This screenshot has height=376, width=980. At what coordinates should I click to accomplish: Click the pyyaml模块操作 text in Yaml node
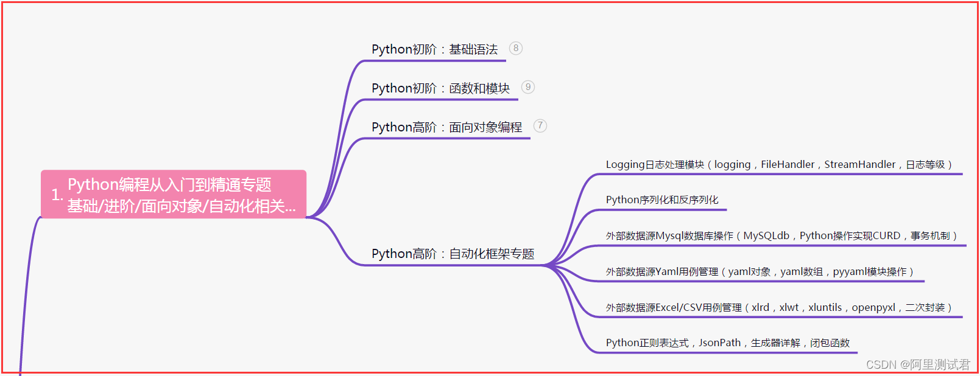pos(870,271)
